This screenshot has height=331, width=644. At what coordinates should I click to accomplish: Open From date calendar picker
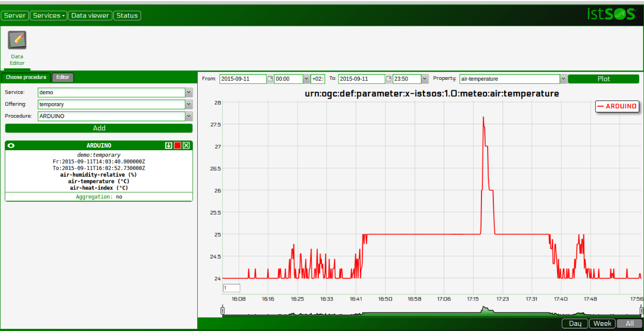tap(270, 79)
